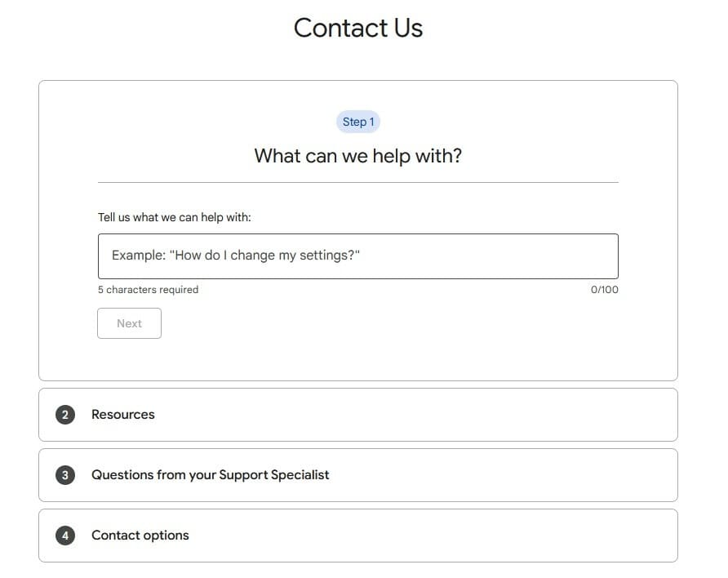Focus the help request text field
Screen dimensions: 728x578
click(358, 256)
